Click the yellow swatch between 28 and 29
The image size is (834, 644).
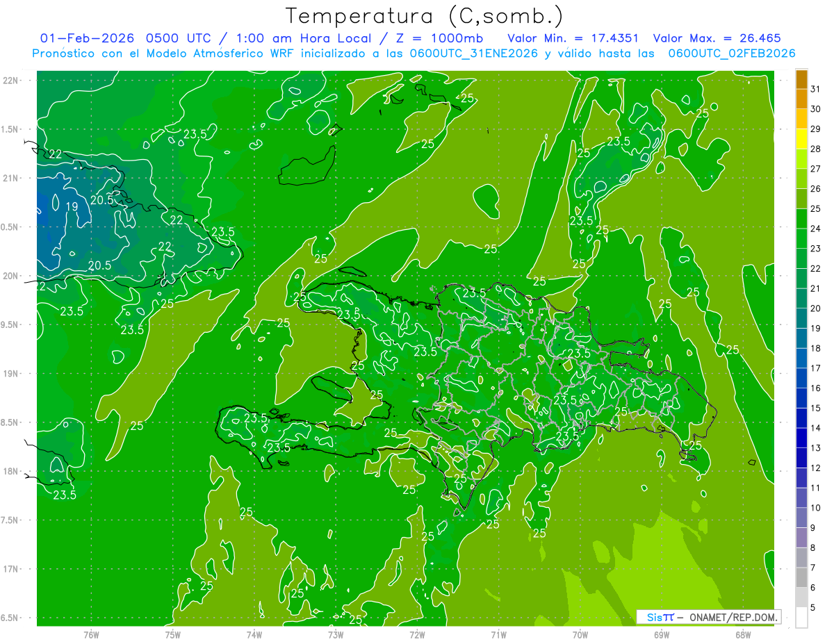(x=802, y=139)
